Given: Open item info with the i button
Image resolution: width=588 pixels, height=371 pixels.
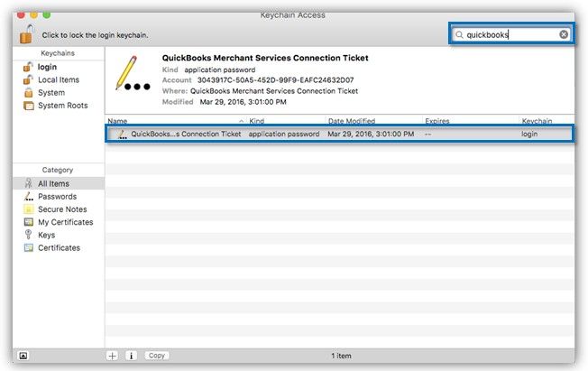Looking at the screenshot, I should click(131, 356).
